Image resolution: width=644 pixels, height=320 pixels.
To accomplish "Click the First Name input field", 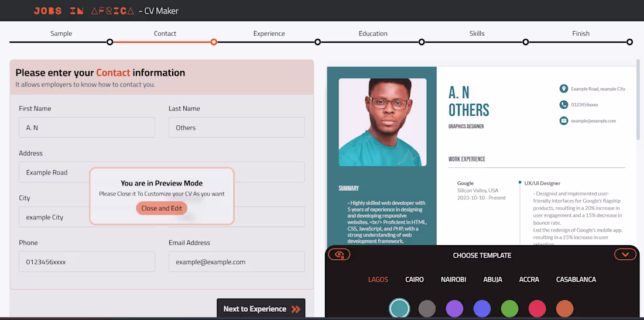I will [x=87, y=128].
